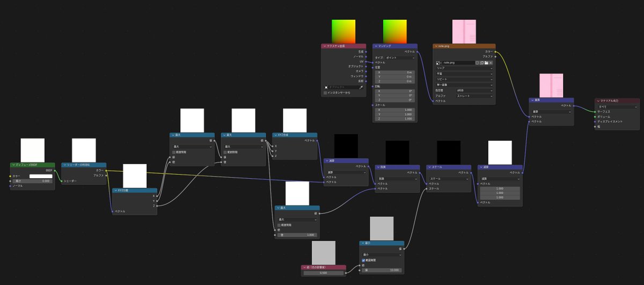Select the マテリアル出力 node header
Image resolution: width=644 pixels, height=285 pixels.
(617, 100)
